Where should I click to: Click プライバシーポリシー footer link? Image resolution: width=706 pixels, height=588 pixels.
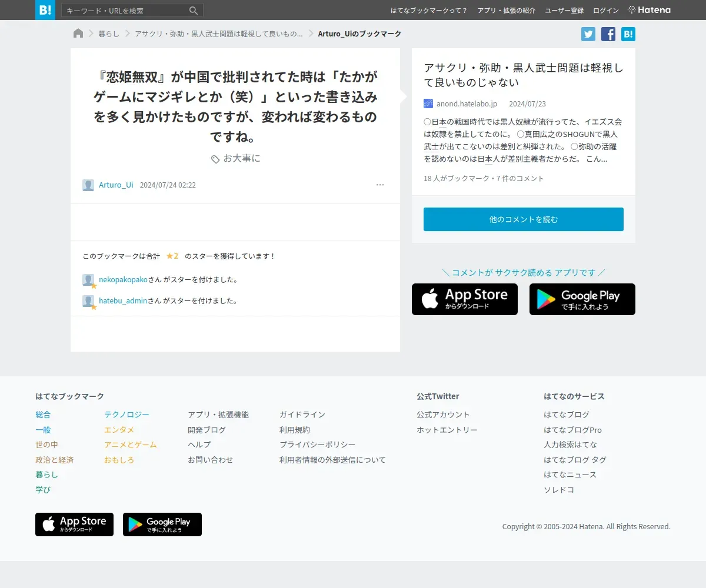pos(317,445)
